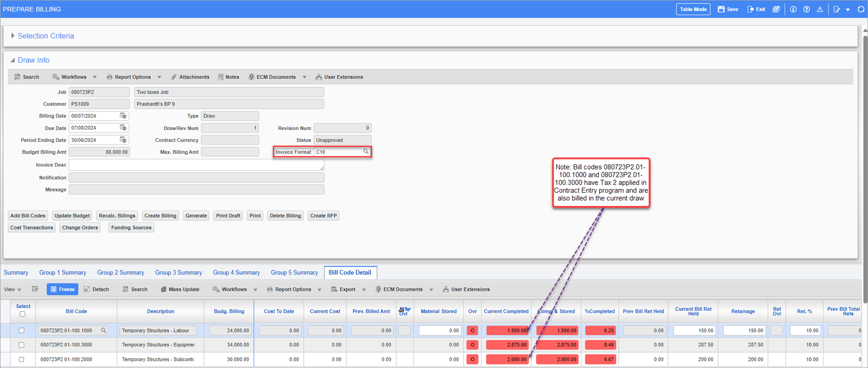Toggle Ovr flag in the Subcontract row
The width and height of the screenshot is (868, 368).
tap(472, 360)
